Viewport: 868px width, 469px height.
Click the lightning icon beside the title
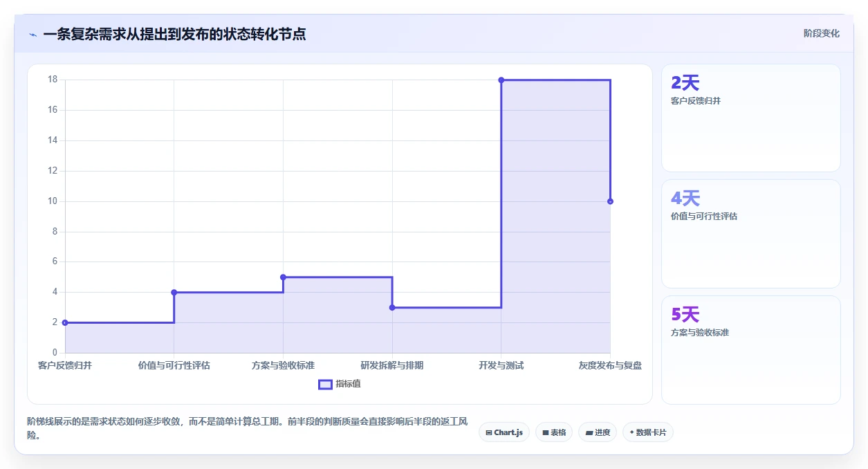pyautogui.click(x=33, y=35)
